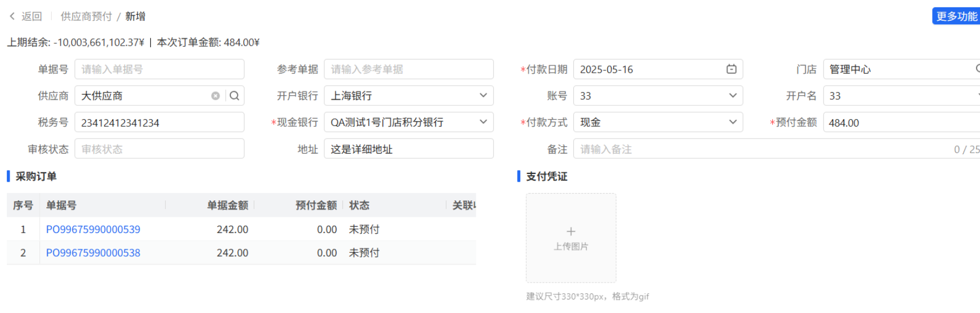Focus the 参考单据 input field

(x=409, y=69)
